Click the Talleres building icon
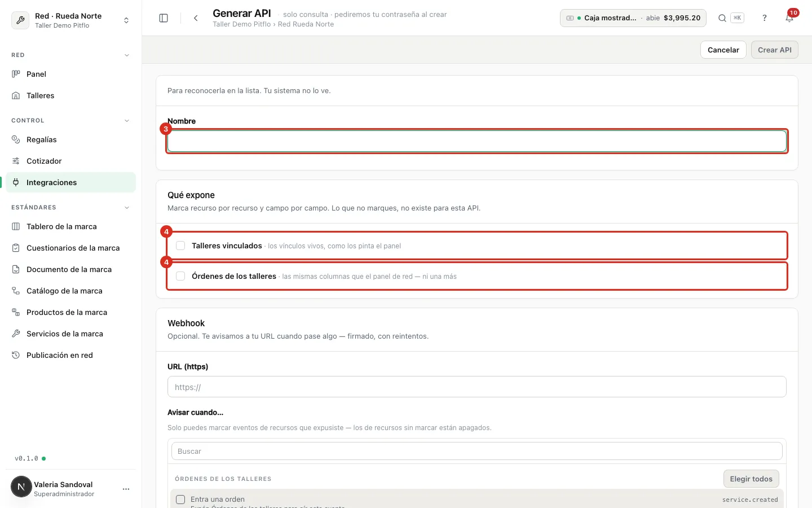The image size is (812, 508). 16,95
